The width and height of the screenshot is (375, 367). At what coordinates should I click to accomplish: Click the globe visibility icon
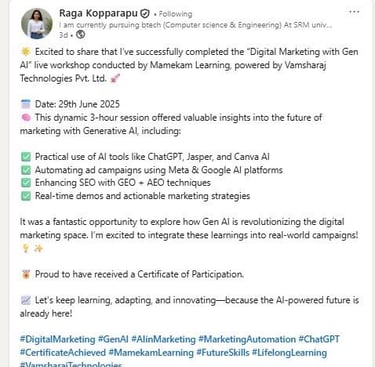80,34
